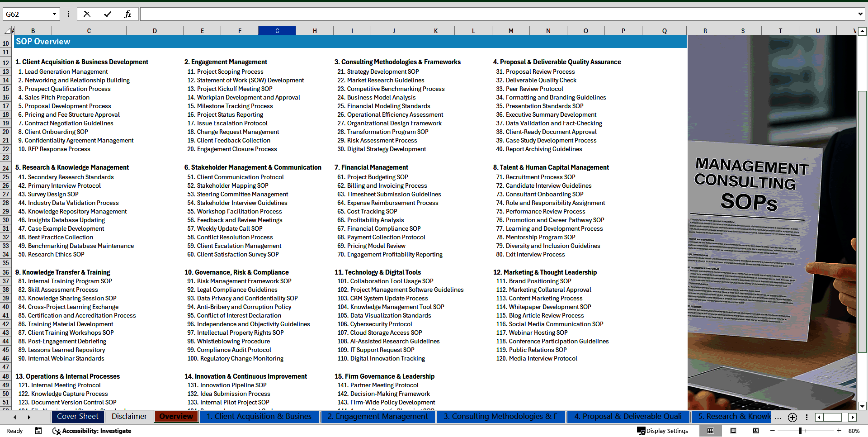Switch to Page Layout view
The width and height of the screenshot is (868, 437).
click(733, 431)
